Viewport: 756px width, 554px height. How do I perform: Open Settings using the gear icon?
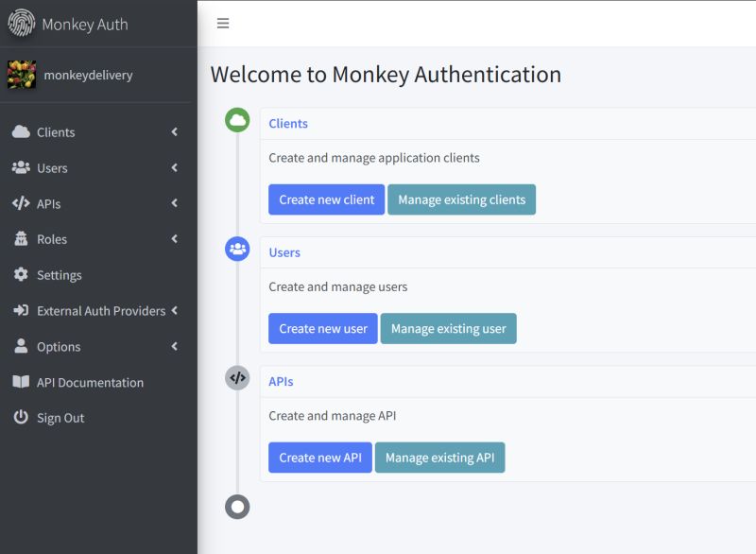coord(22,275)
